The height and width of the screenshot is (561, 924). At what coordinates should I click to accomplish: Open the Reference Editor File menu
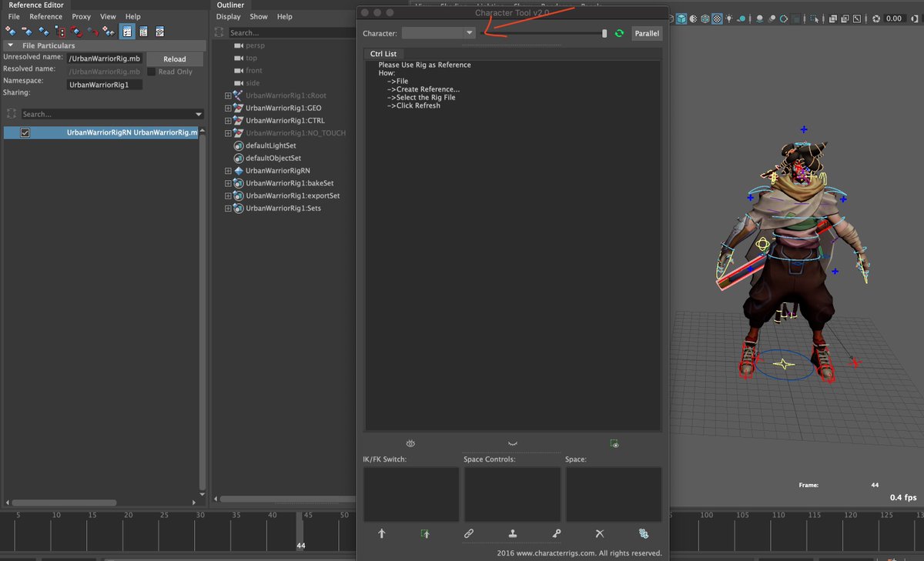pos(14,16)
